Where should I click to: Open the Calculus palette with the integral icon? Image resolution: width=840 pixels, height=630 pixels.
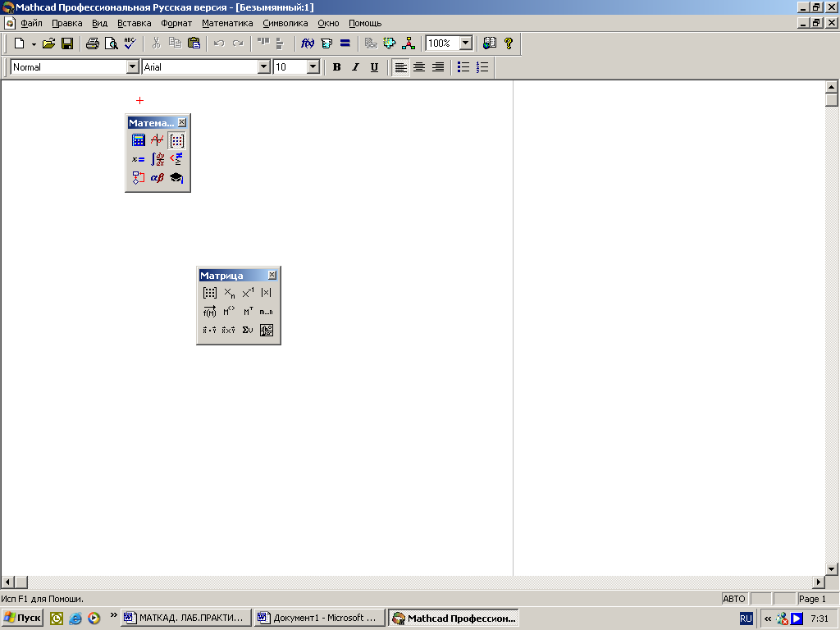tap(157, 159)
